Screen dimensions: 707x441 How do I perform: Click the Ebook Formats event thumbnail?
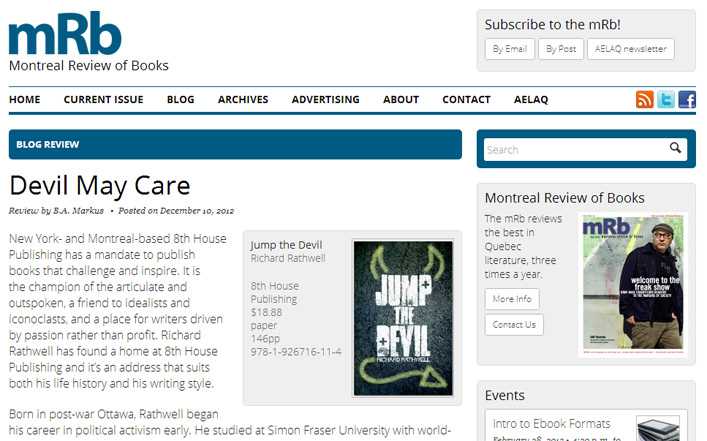658,428
